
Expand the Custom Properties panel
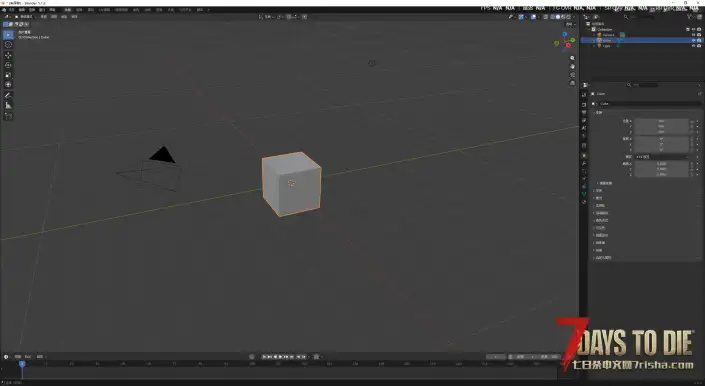point(603,258)
